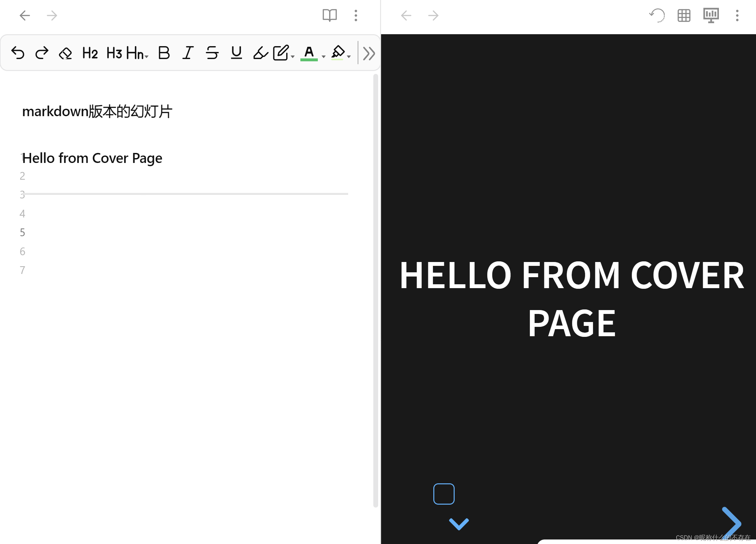Click the green font color A swatch
756x544 pixels.
point(309,53)
